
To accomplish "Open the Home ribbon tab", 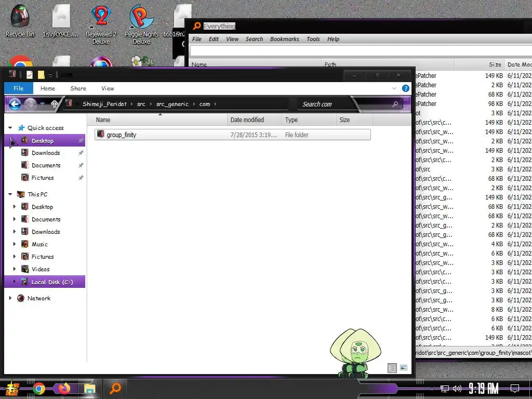I will pos(48,88).
